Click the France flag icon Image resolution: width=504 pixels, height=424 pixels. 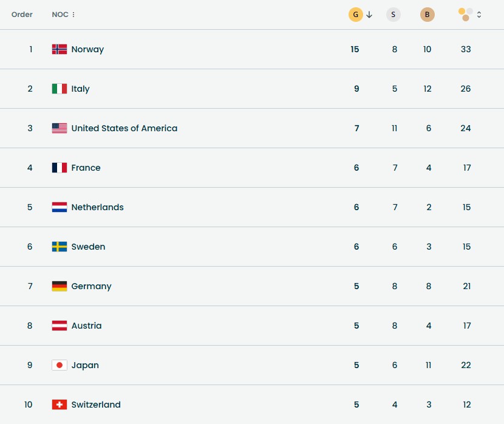click(59, 168)
